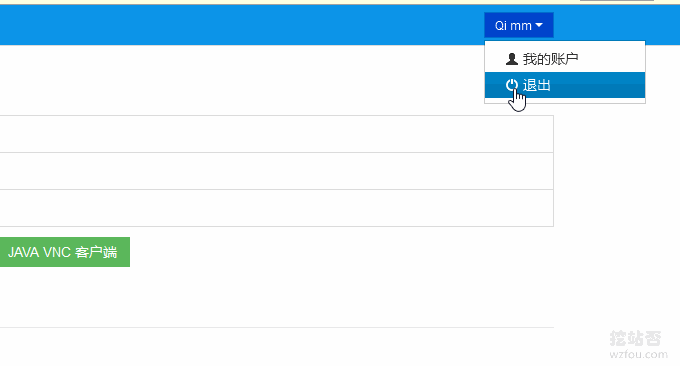
Task: Click the caret arrow next to Qi mm
Action: coord(539,26)
